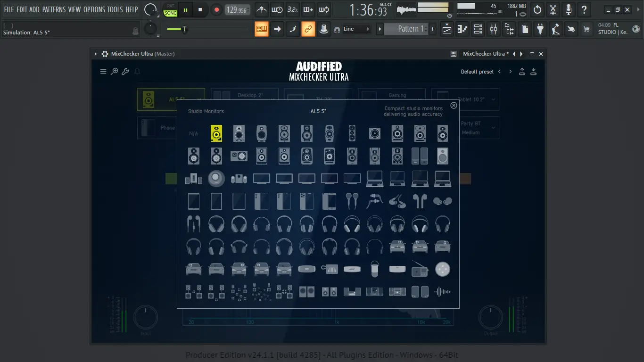This screenshot has width=644, height=362.
Task: Open the EDIT menu
Action: coord(22,9)
